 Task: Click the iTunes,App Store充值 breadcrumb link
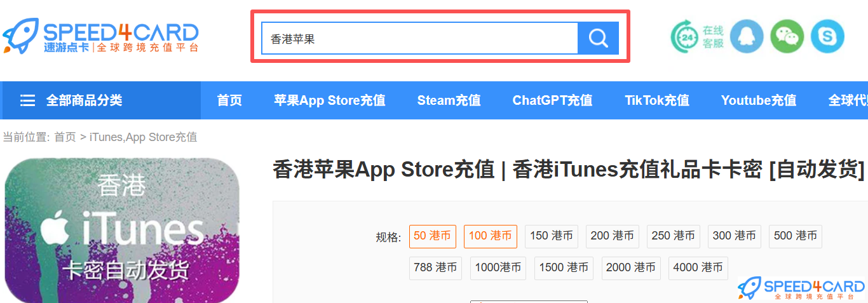(144, 137)
